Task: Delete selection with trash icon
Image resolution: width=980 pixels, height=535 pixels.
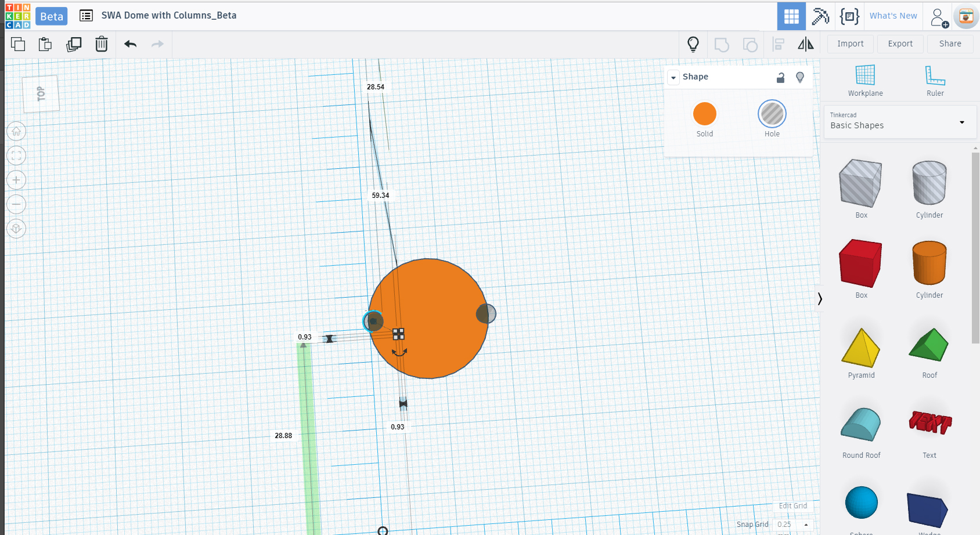Action: tap(102, 44)
